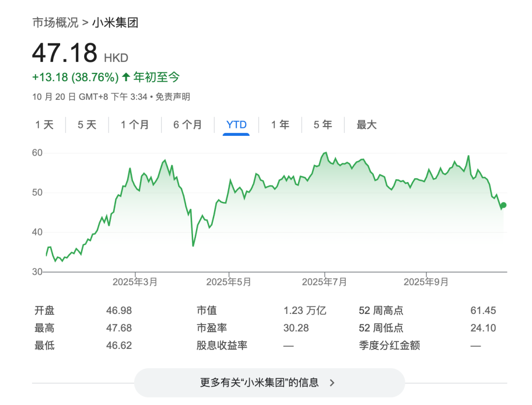Select the 5天 chart view
532x405 pixels.
[x=87, y=125]
